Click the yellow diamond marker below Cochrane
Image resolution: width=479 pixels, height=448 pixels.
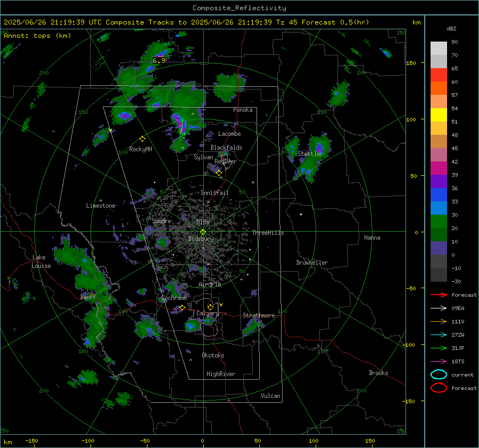click(x=182, y=307)
